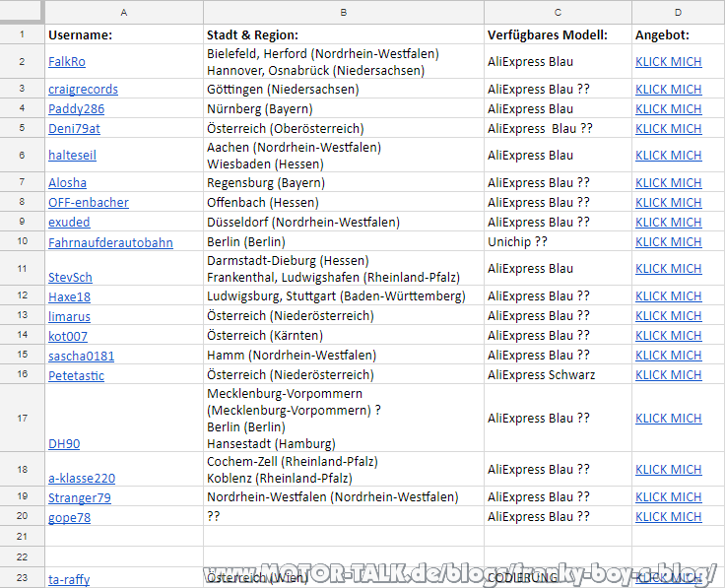Image resolution: width=725 pixels, height=588 pixels.
Task: Open the FalkRo username link
Action: click(x=67, y=61)
